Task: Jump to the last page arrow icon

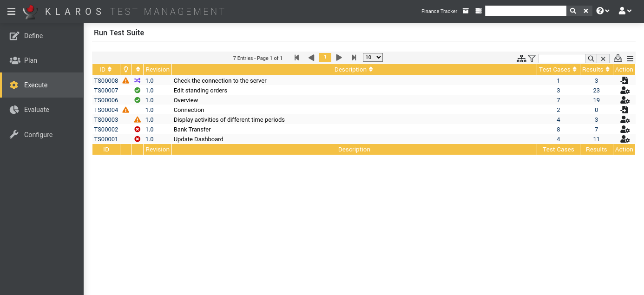Action: pyautogui.click(x=354, y=58)
